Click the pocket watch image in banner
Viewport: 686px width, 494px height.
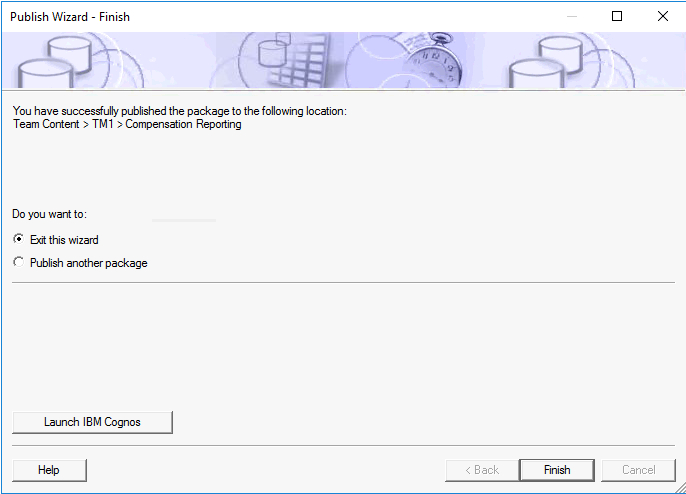[x=434, y=60]
